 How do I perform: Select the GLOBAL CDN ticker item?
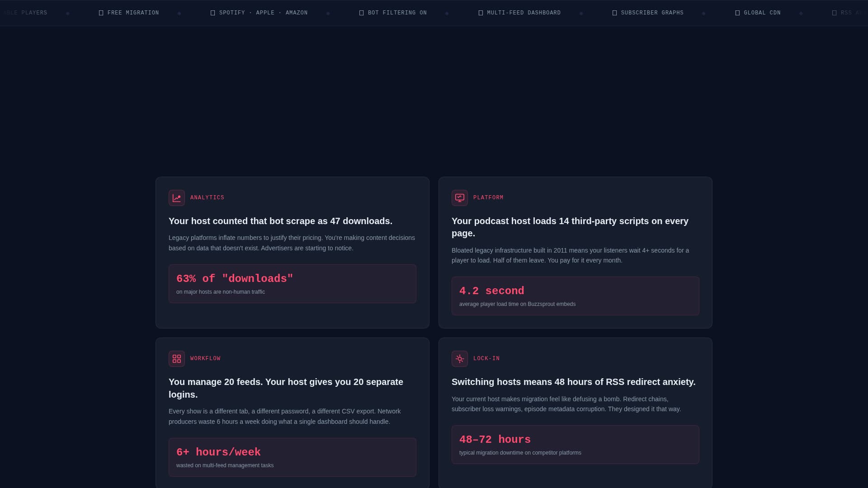[762, 13]
